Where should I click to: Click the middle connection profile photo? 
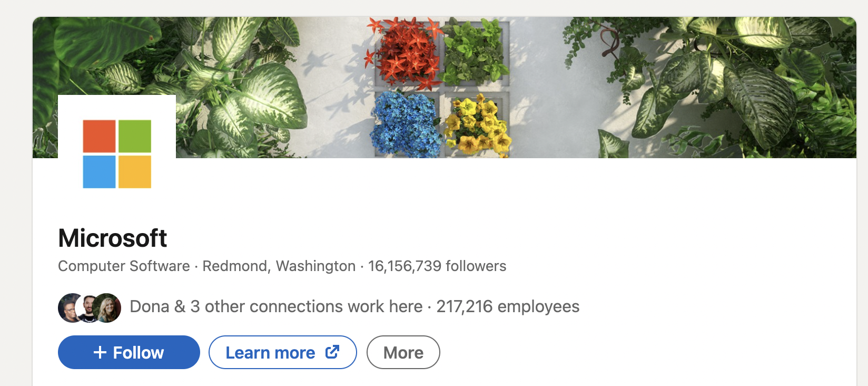(x=90, y=308)
